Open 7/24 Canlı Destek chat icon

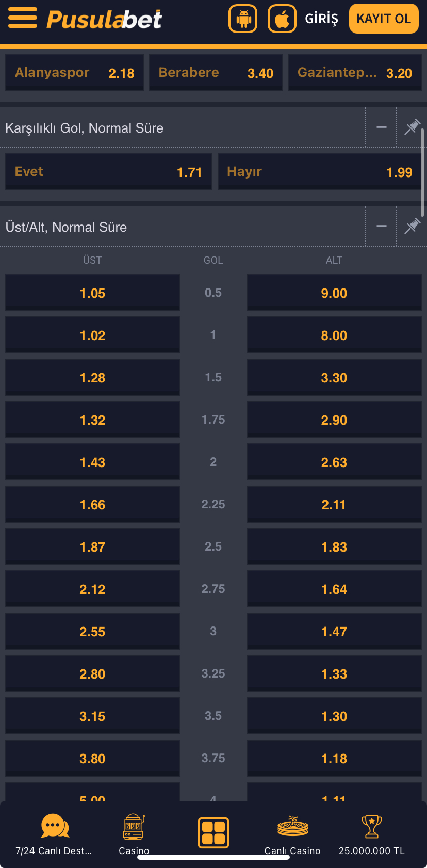click(55, 826)
